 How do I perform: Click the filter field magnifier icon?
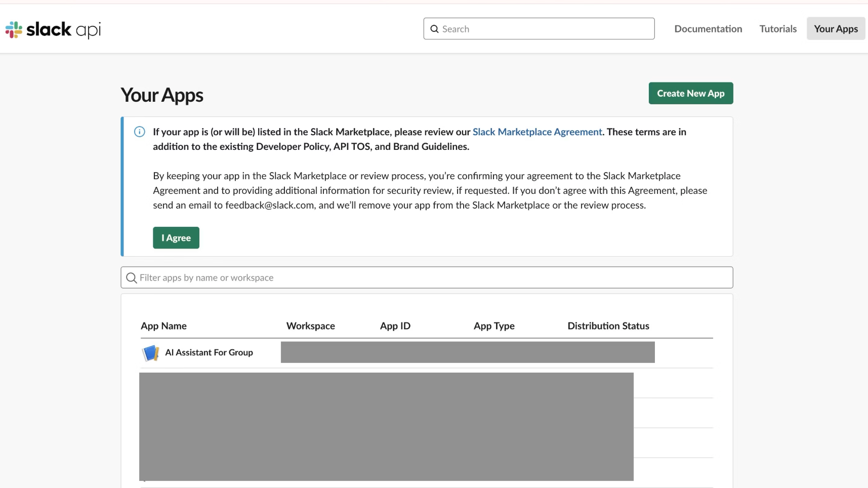[x=132, y=278]
